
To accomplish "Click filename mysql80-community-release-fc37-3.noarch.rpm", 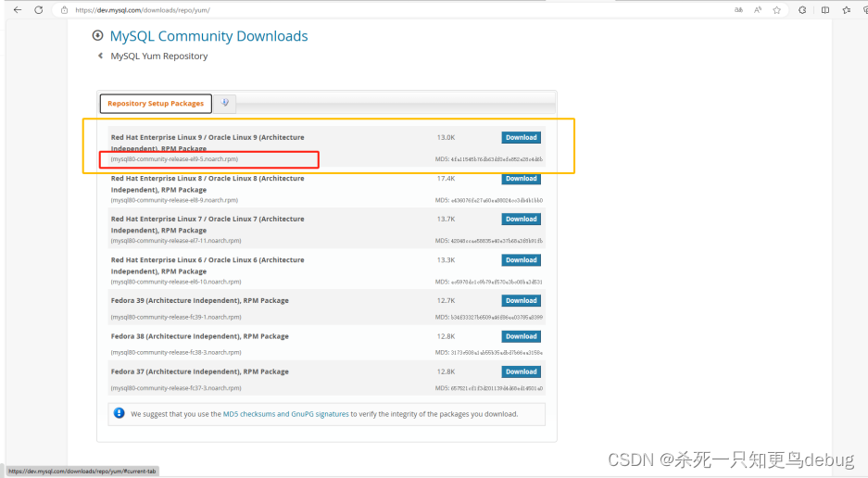I will (176, 388).
